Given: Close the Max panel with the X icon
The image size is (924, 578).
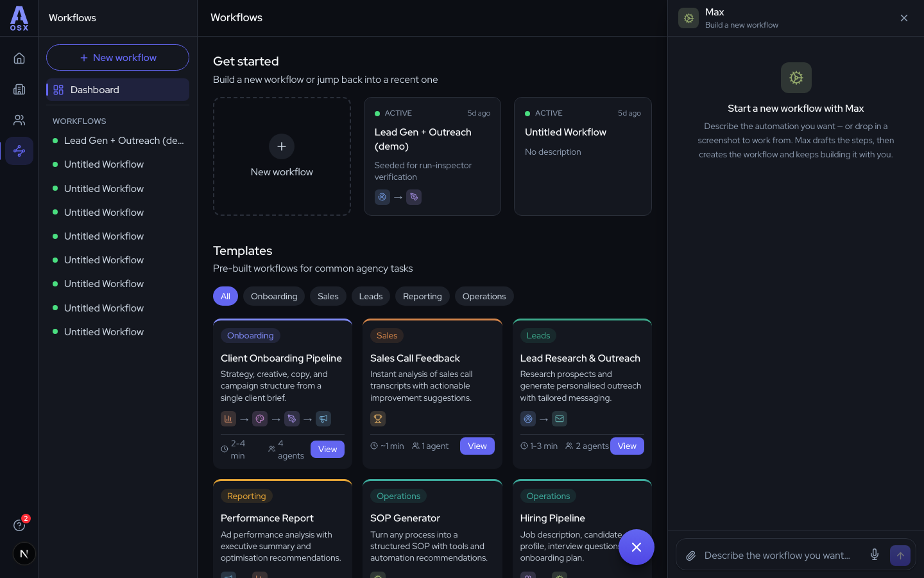Looking at the screenshot, I should click(904, 18).
